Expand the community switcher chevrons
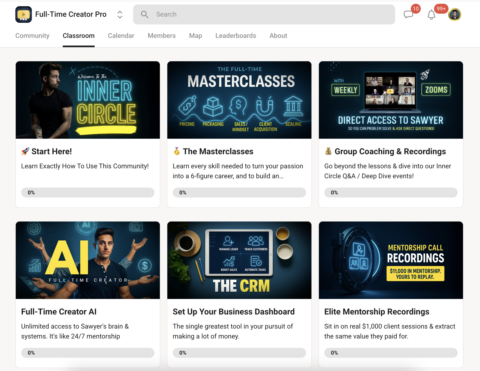This screenshot has height=371, width=480. pos(120,14)
